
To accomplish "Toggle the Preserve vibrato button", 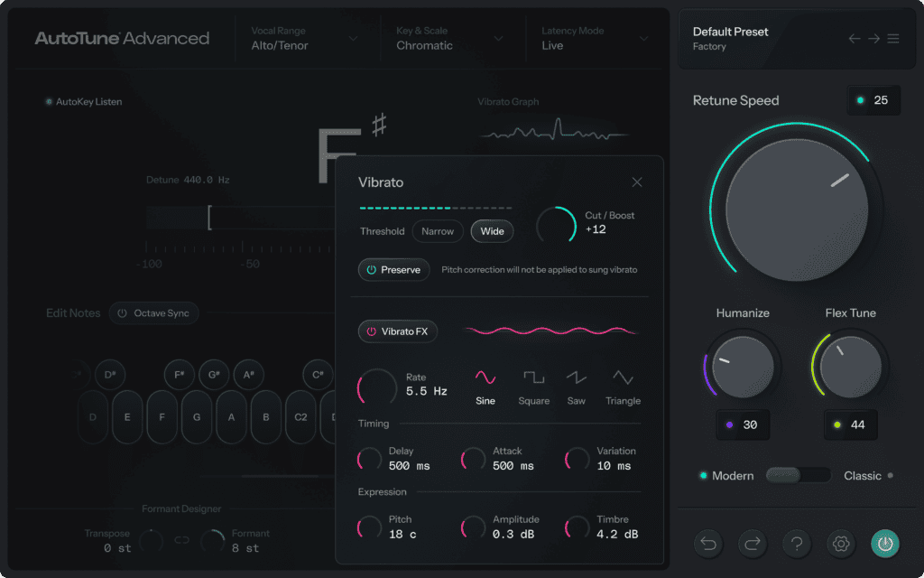I will click(393, 270).
